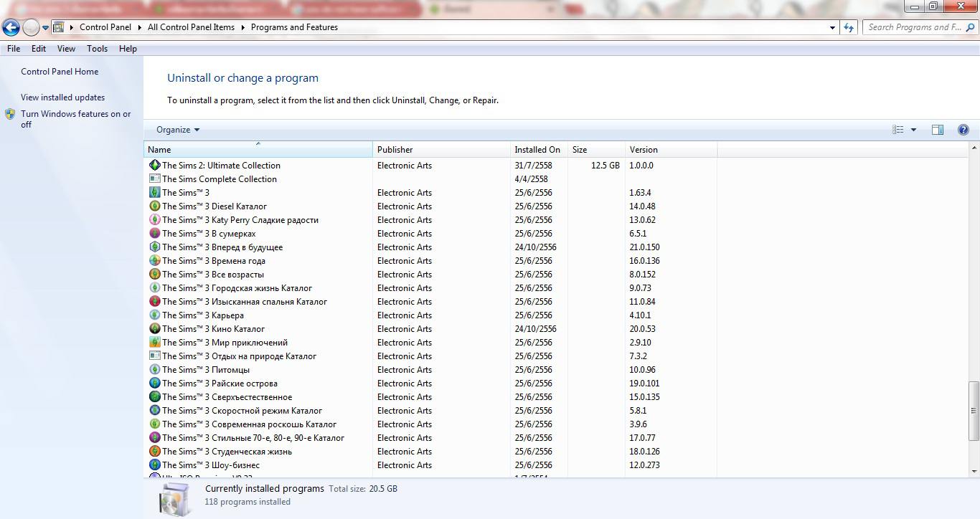This screenshot has height=519, width=980.
Task: Click The Sims 3 Шоу-бизнес icon
Action: pos(154,465)
